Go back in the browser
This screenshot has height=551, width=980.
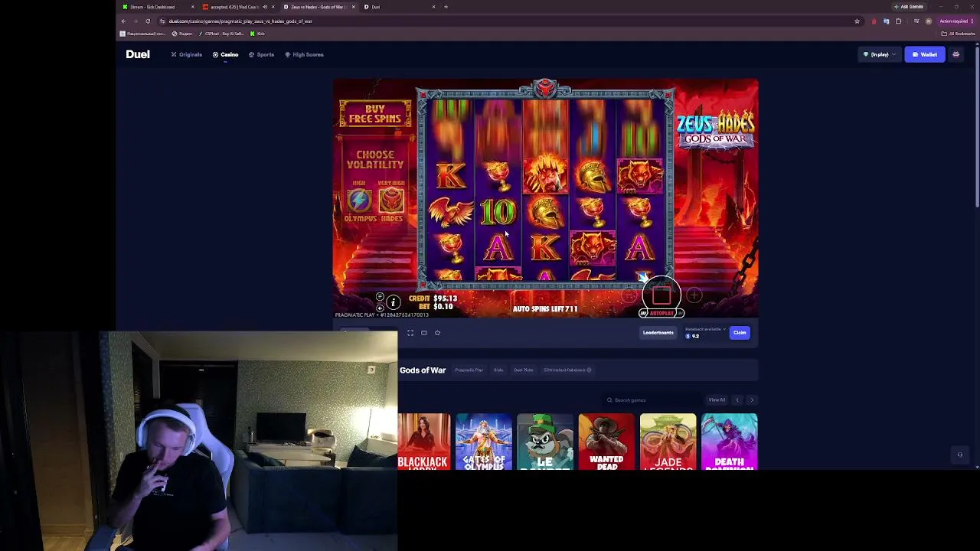pos(123,21)
